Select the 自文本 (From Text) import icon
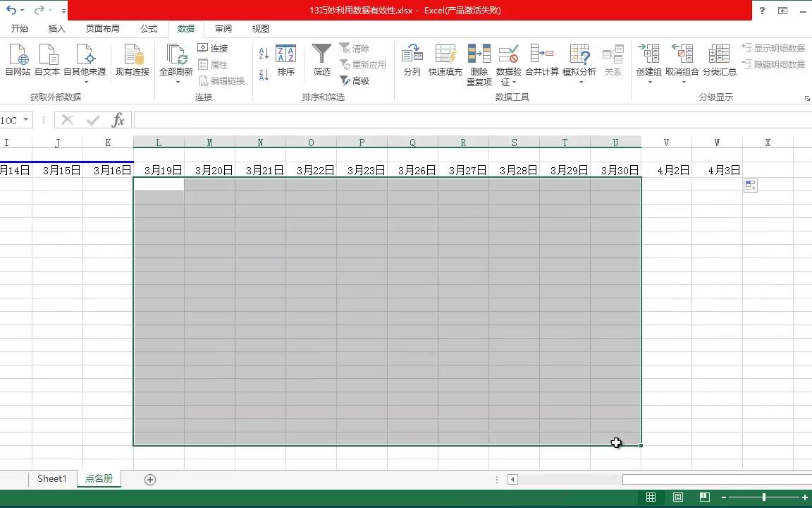The height and width of the screenshot is (508, 812). (47, 61)
